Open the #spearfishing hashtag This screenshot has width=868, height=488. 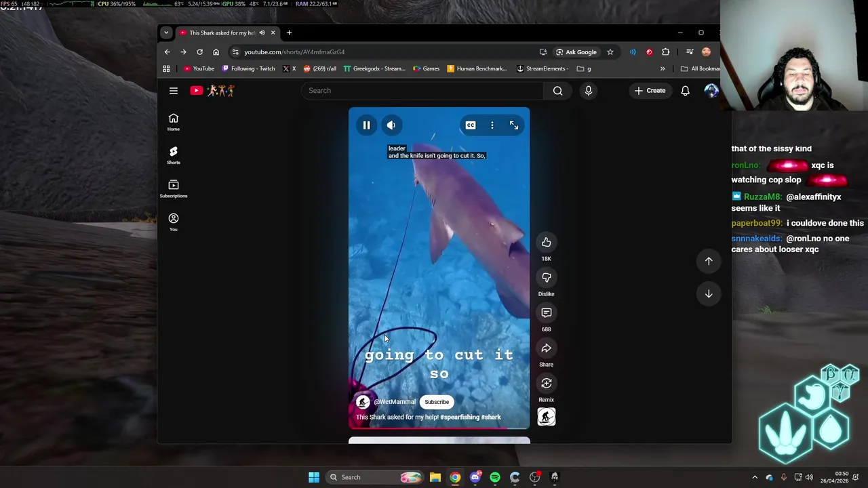(460, 417)
